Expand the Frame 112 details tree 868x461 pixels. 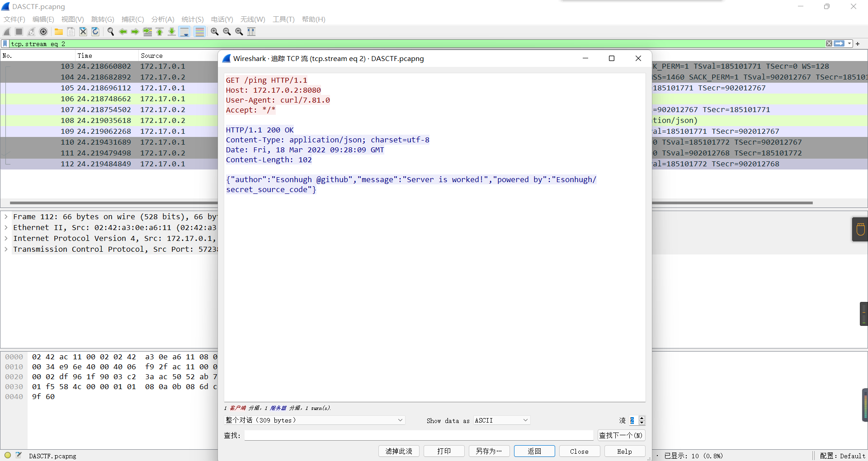click(x=6, y=217)
